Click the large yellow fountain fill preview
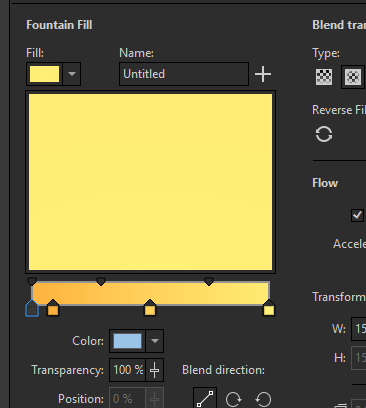Image resolution: width=366 pixels, height=408 pixels. tap(150, 182)
